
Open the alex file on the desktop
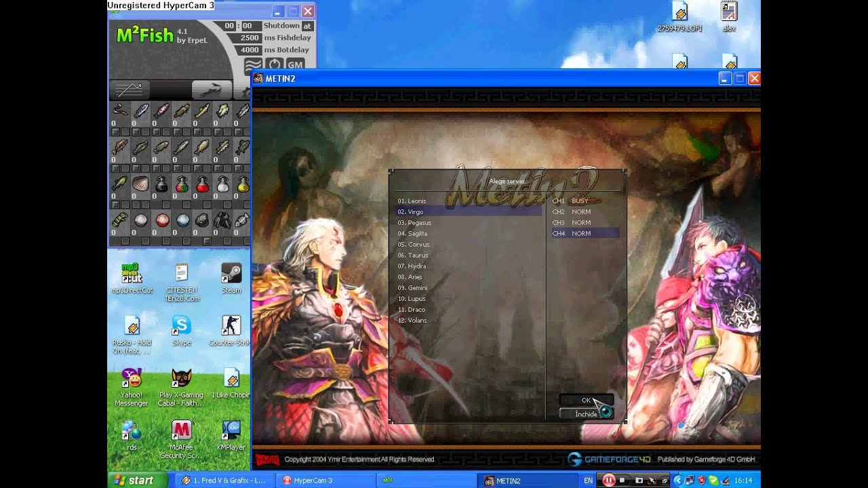pos(729,17)
